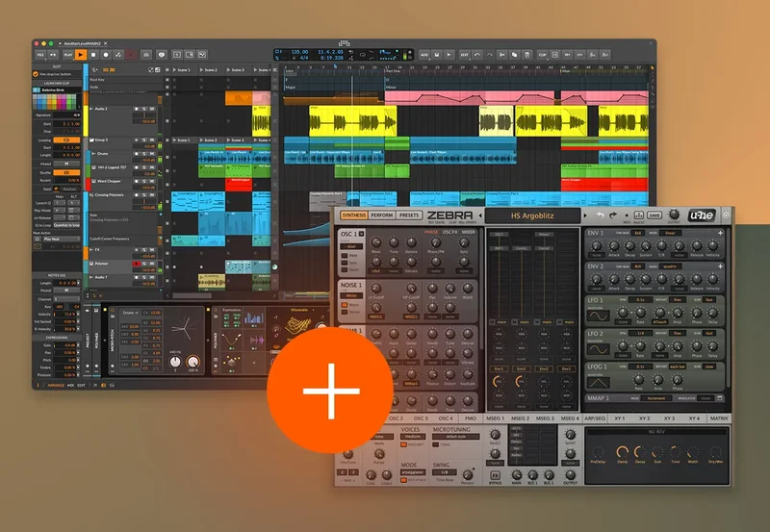This screenshot has width=770, height=532.
Task: Click the EDIT button in Bitwig toolbar
Action: 464,55
